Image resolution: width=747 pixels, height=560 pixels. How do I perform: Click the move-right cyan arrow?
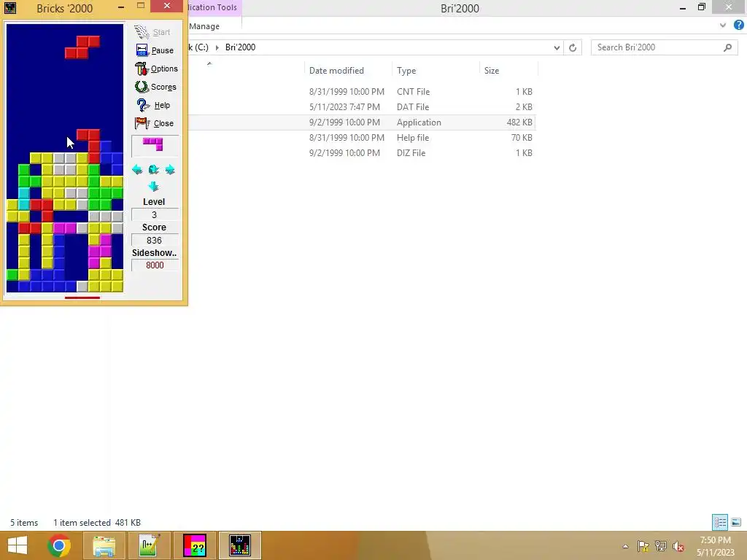coord(170,169)
